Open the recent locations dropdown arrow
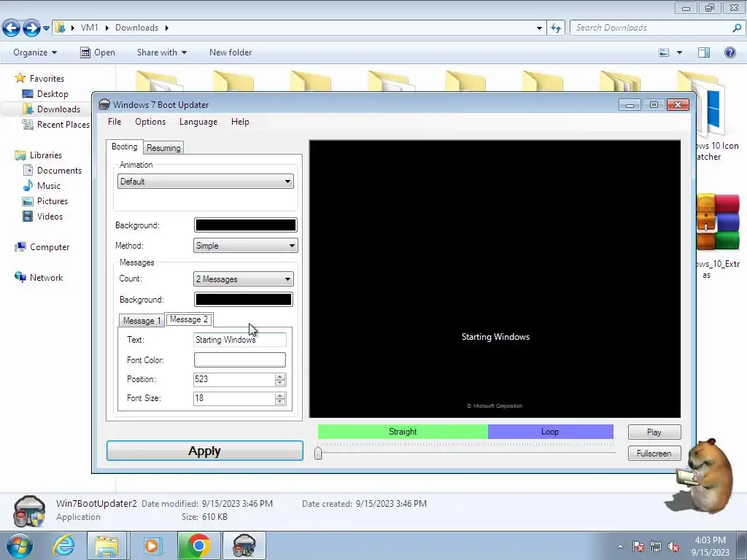Viewport: 747px width, 560px height. coord(46,28)
